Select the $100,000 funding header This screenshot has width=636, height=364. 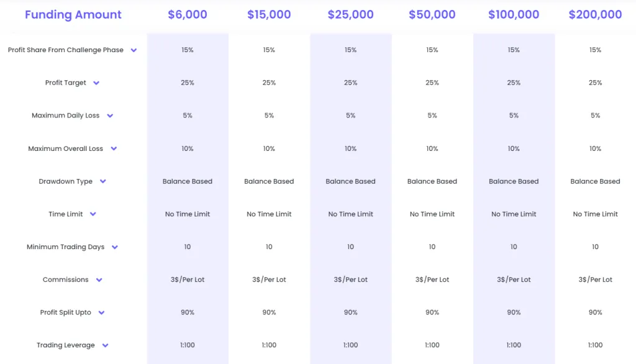coord(514,14)
